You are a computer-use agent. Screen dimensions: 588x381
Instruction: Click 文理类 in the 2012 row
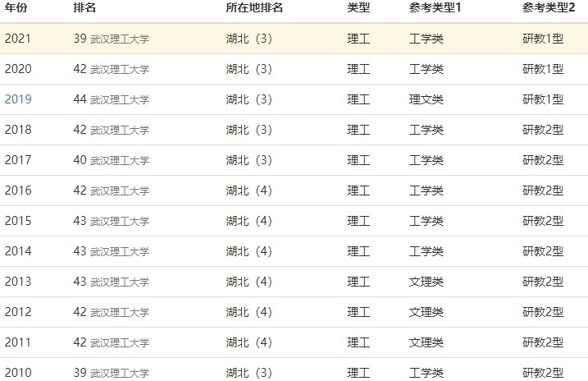[x=426, y=312]
